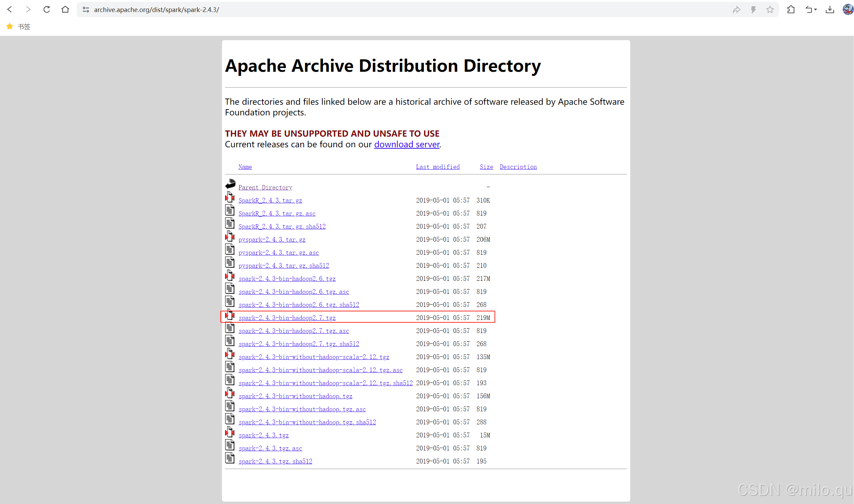Open pyspark-2.4.3.tar.gz.sha512 checksum file
Viewport: 854px width, 504px height.
tap(284, 266)
